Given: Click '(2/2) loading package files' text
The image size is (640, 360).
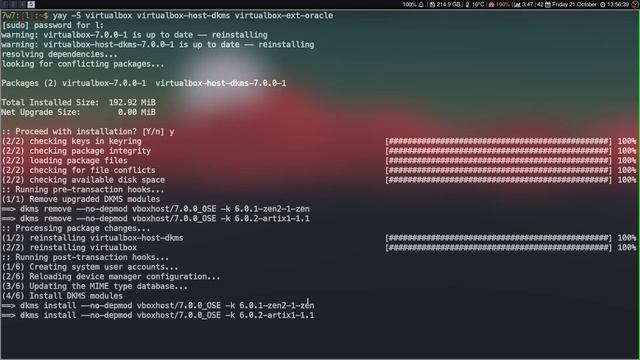Looking at the screenshot, I should point(64,160).
